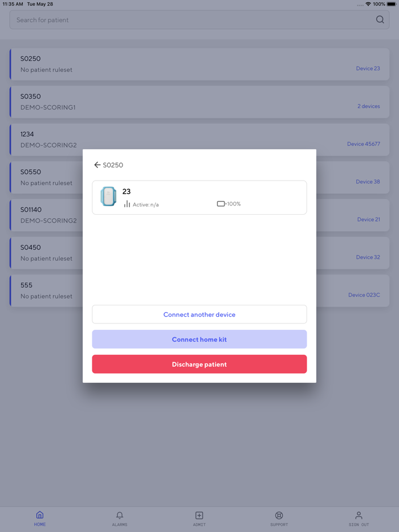Open the Home tab

click(x=40, y=518)
